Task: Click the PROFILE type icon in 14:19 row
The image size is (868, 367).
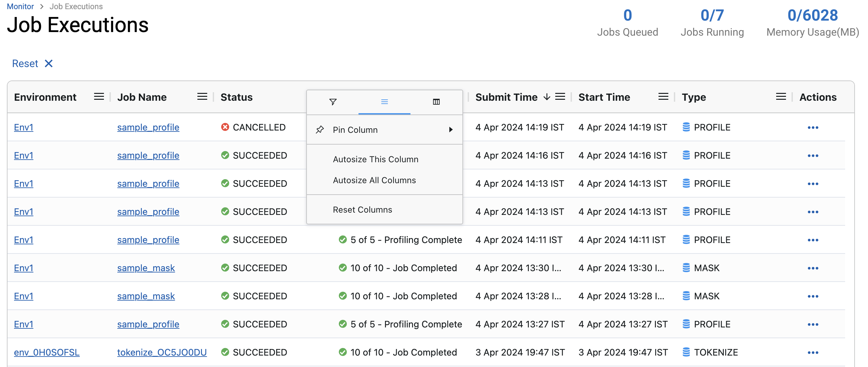Action: tap(686, 127)
